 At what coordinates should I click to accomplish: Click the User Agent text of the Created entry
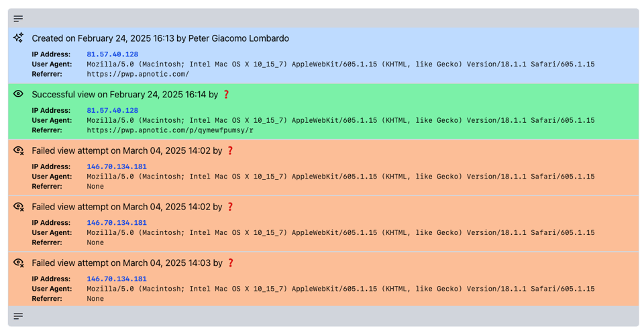pyautogui.click(x=340, y=64)
